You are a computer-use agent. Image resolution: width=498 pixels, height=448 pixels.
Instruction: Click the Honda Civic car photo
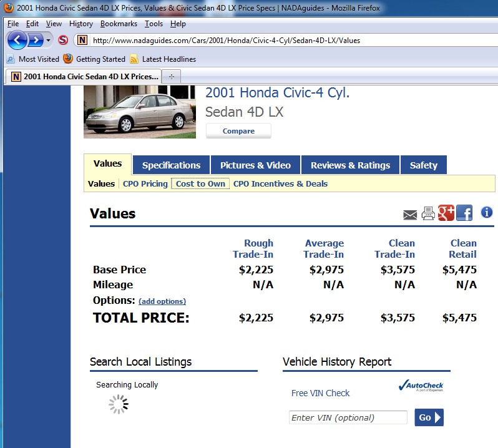coord(140,112)
